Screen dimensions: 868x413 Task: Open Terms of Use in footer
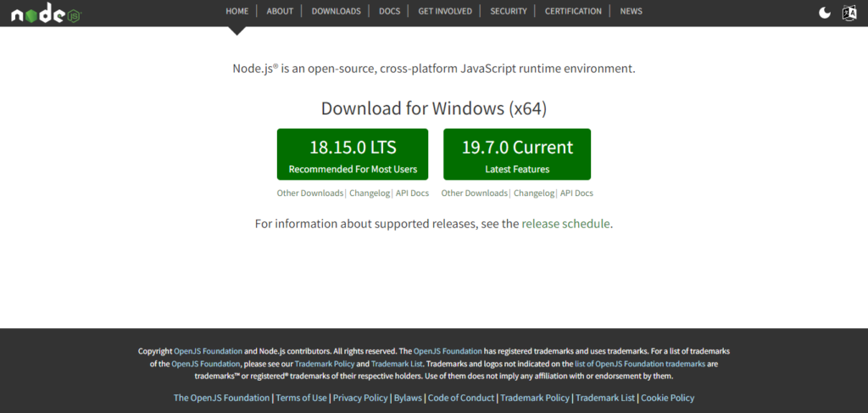[x=301, y=398]
